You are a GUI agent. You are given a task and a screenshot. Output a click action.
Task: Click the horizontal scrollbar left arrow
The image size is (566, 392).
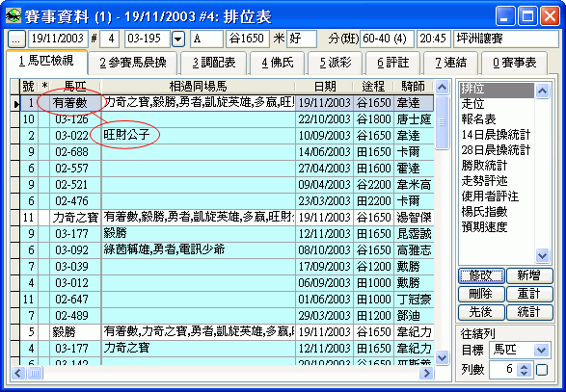coord(18,373)
